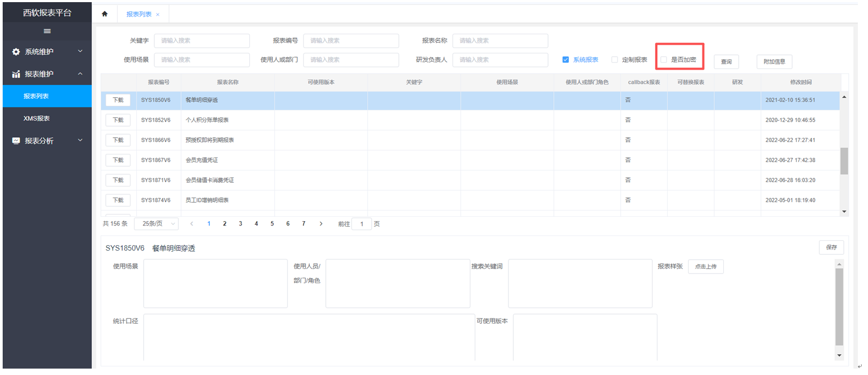This screenshot has height=375, width=868.
Task: Click the home icon tab
Action: pos(105,14)
